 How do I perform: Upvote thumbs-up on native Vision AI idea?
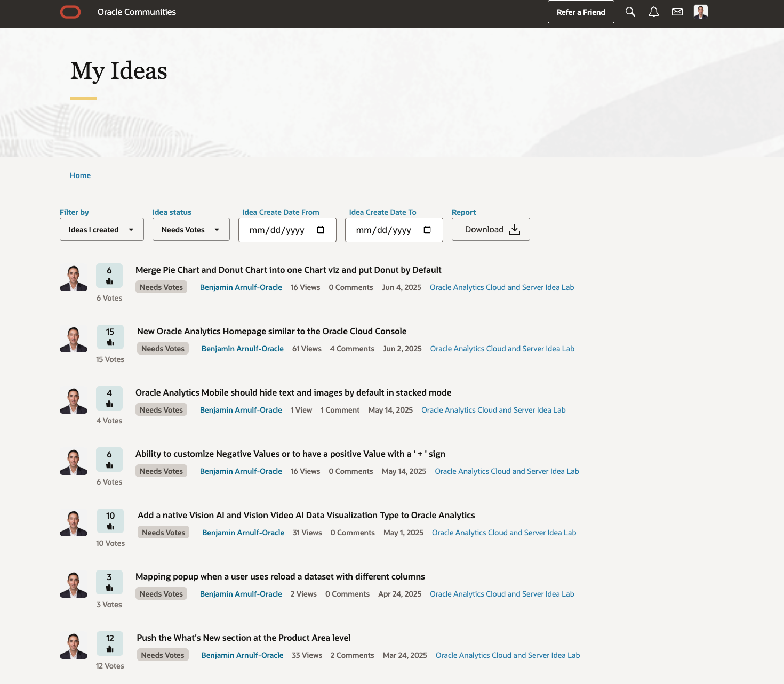110,526
